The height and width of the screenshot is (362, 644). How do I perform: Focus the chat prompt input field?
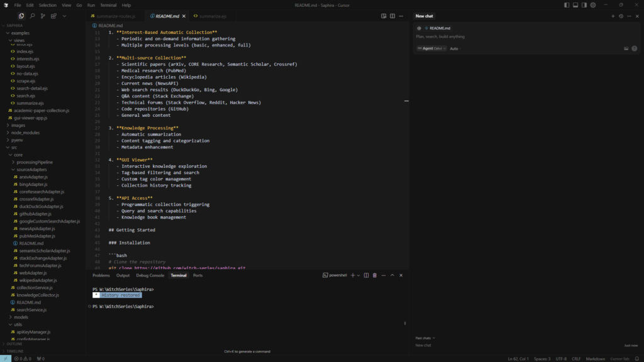(x=526, y=36)
